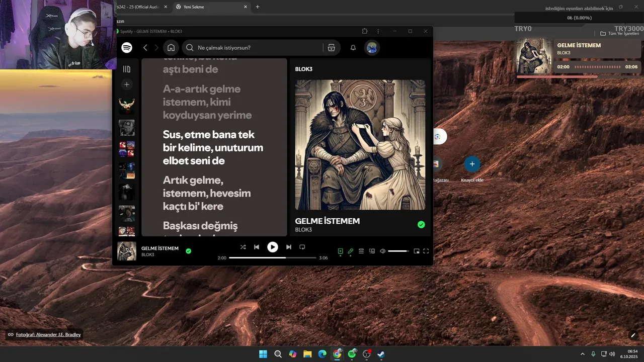Toggle lyrics microphone icon

click(x=351, y=251)
